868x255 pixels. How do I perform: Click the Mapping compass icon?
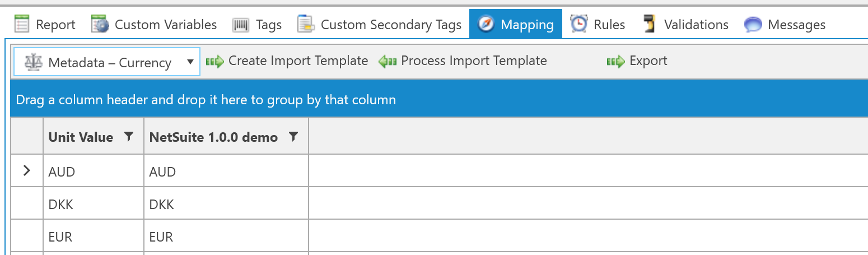(486, 25)
